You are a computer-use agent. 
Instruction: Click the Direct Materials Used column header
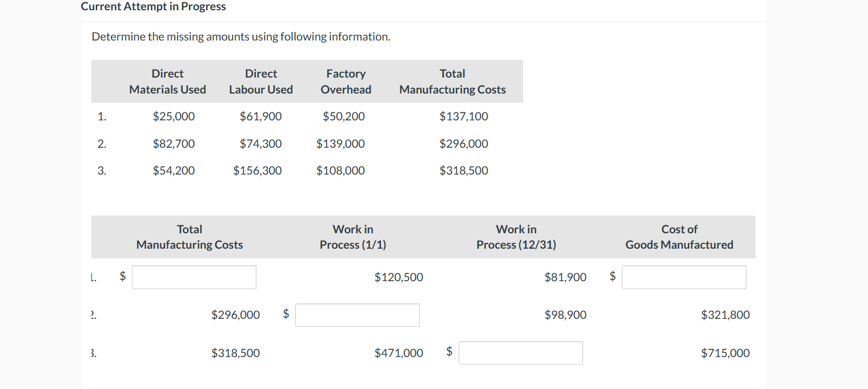[x=167, y=82]
